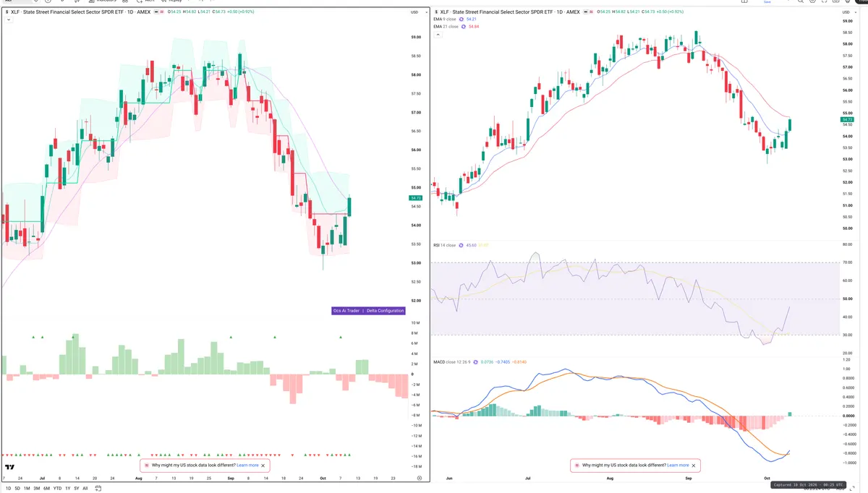The width and height of the screenshot is (868, 493).
Task: Click the 0.0000 level on MACD axis
Action: pos(848,416)
